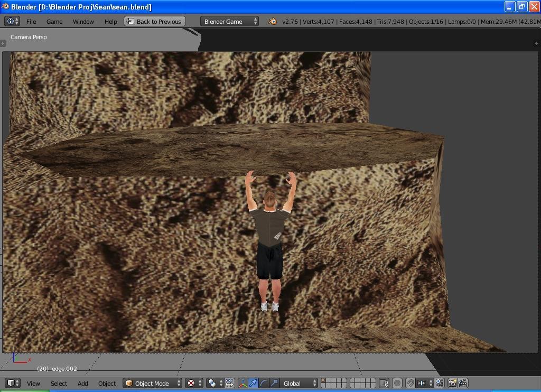Screen dimensions: 541x392
Task: Enable the rotate manipulator icon
Action: (262, 384)
